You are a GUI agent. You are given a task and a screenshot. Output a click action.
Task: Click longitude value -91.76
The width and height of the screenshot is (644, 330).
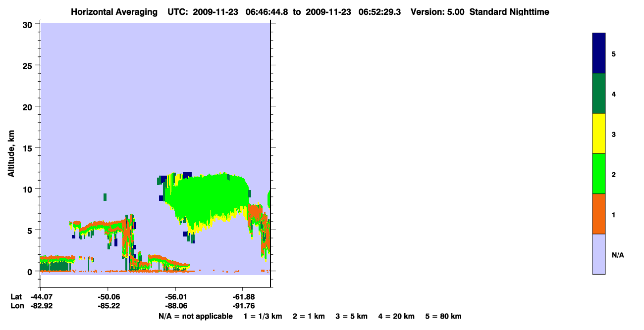[243, 306]
